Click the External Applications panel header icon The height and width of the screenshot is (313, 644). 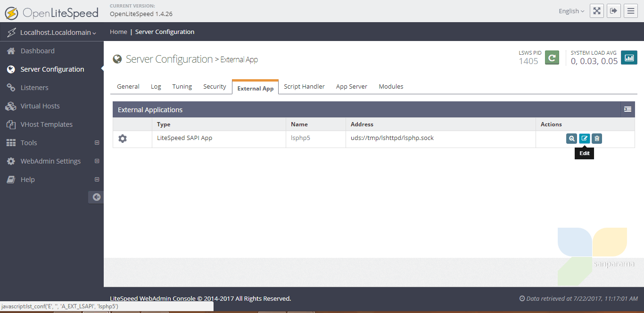[x=627, y=109]
